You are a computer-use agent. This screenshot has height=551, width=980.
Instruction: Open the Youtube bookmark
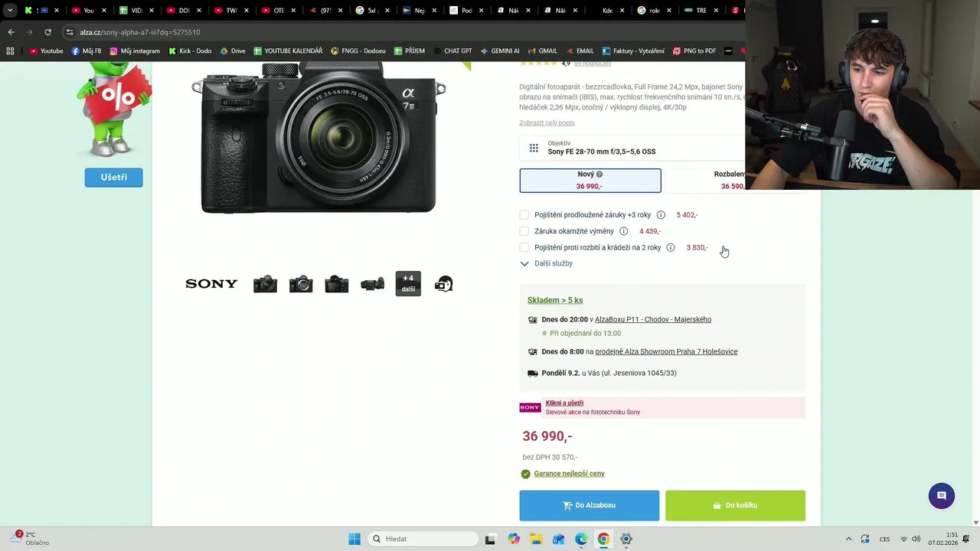pyautogui.click(x=46, y=51)
